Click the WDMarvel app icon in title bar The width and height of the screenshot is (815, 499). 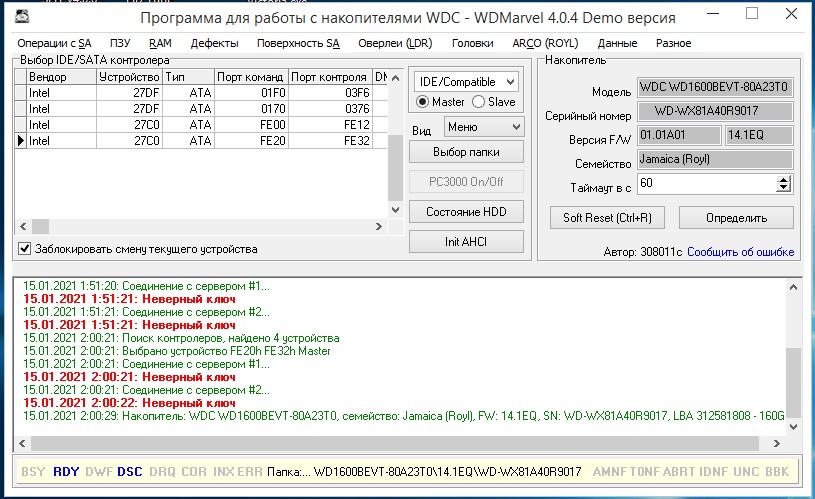click(21, 17)
